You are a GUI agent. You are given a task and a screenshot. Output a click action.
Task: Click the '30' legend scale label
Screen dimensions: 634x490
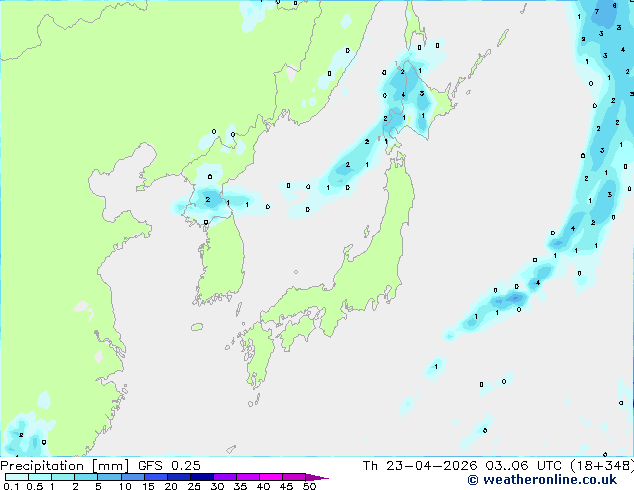(217, 486)
